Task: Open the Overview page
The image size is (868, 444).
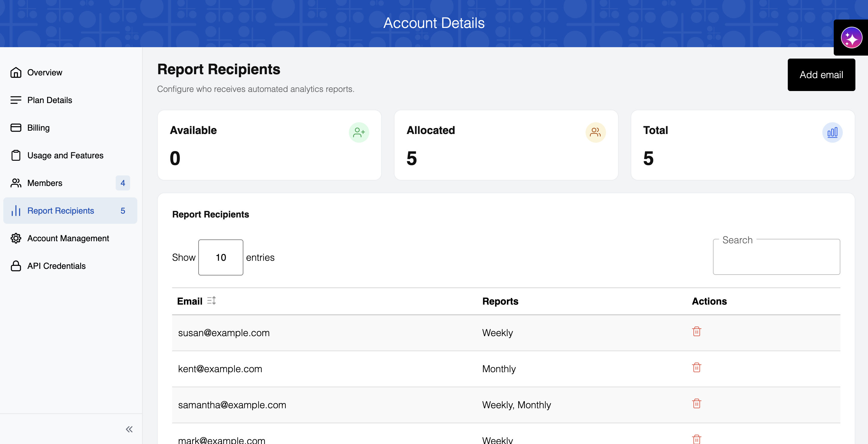Action: point(70,72)
